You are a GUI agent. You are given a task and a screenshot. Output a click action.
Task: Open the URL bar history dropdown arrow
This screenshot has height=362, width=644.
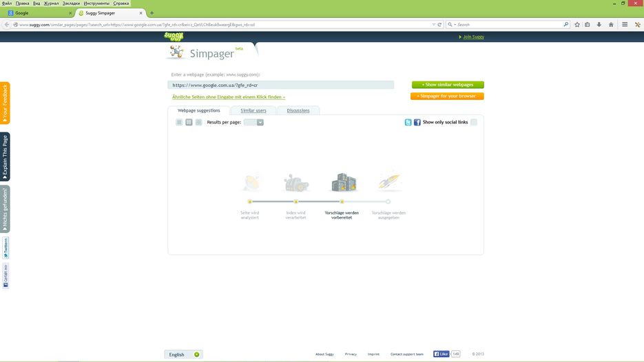434,25
